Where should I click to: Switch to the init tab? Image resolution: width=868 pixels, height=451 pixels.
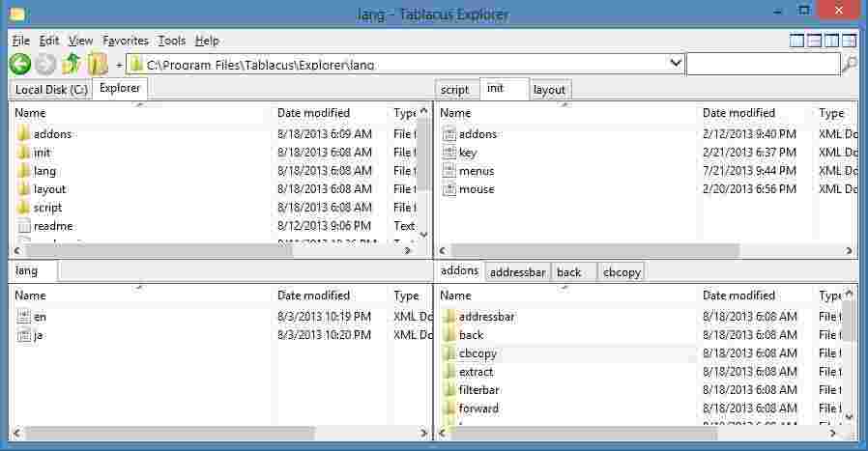pos(503,89)
